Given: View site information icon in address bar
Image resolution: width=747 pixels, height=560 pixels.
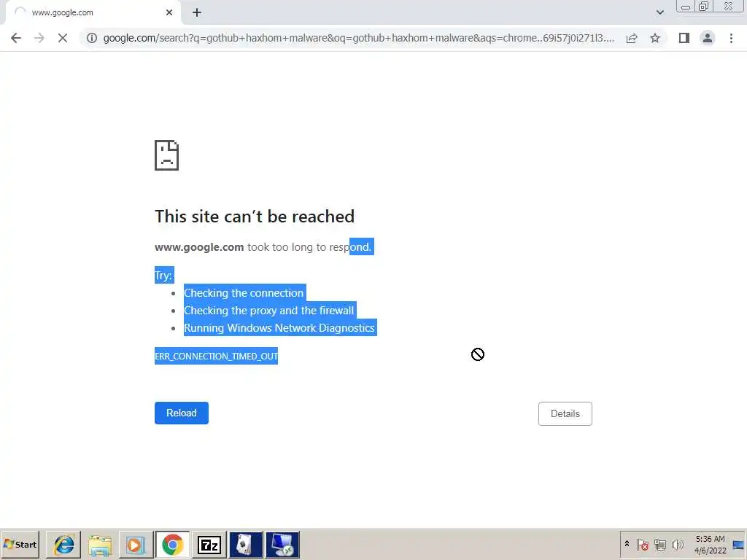Looking at the screenshot, I should 92,38.
